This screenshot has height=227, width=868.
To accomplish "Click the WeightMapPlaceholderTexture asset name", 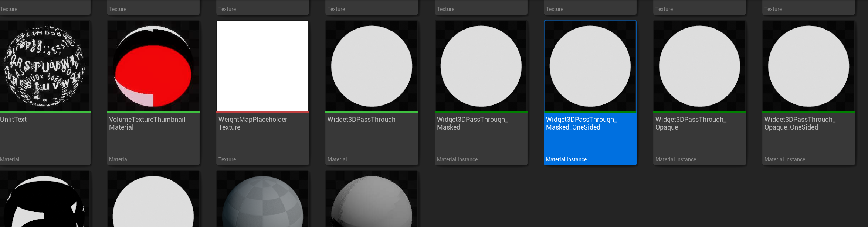I will pyautogui.click(x=253, y=123).
